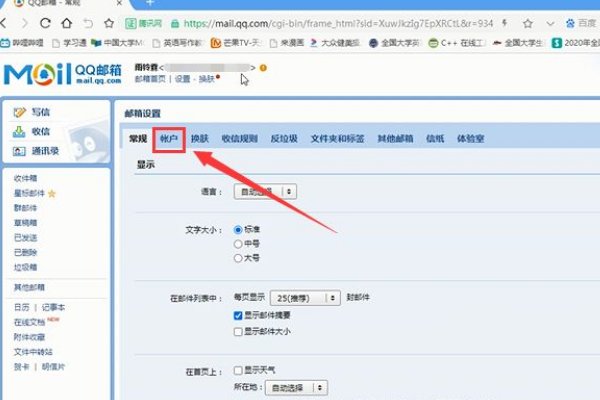
Task: Click the QQ邮箱 Mail logo
Action: click(x=63, y=73)
